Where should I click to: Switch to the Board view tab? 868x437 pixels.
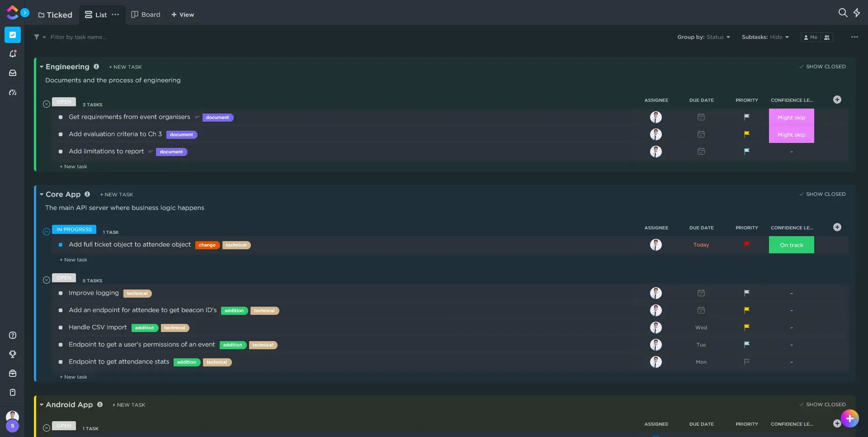click(146, 14)
